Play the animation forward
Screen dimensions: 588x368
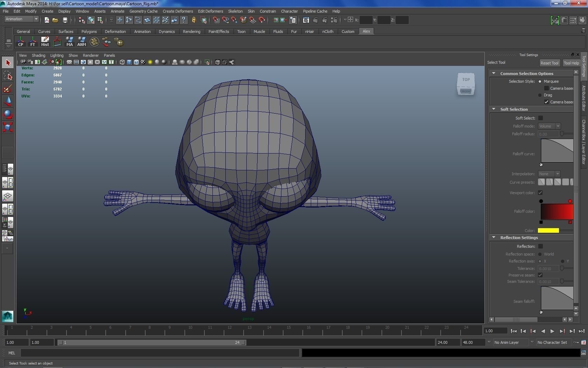(x=552, y=331)
